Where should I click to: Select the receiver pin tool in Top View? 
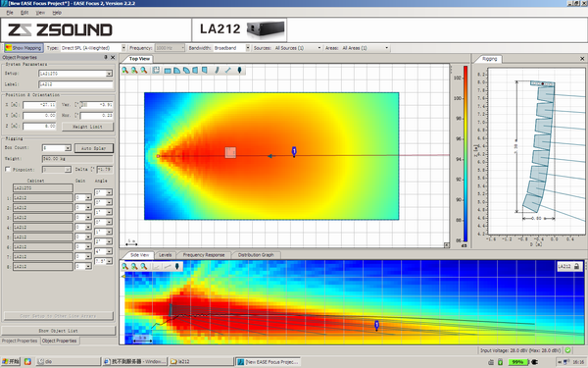point(240,71)
